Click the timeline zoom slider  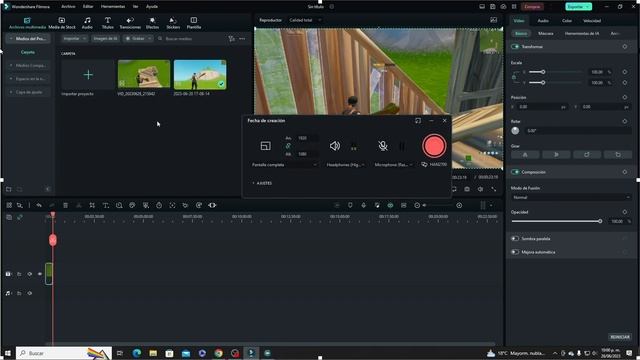pos(438,205)
